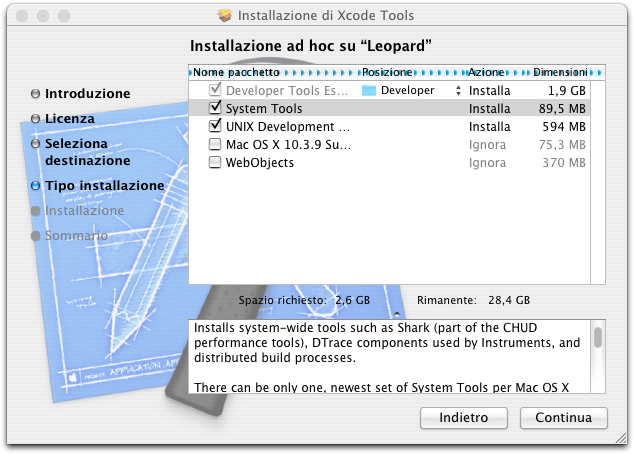Click the Licenza step bullet
The image size is (634, 454).
(x=36, y=118)
